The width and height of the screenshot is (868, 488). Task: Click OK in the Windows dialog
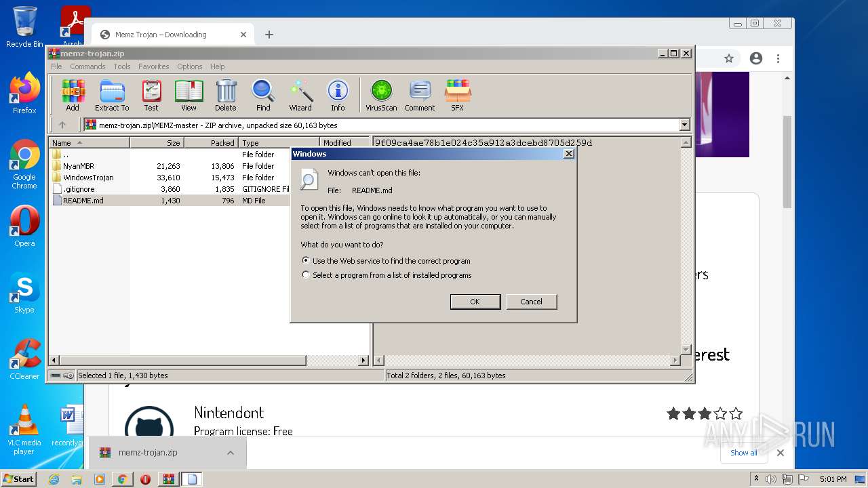475,302
